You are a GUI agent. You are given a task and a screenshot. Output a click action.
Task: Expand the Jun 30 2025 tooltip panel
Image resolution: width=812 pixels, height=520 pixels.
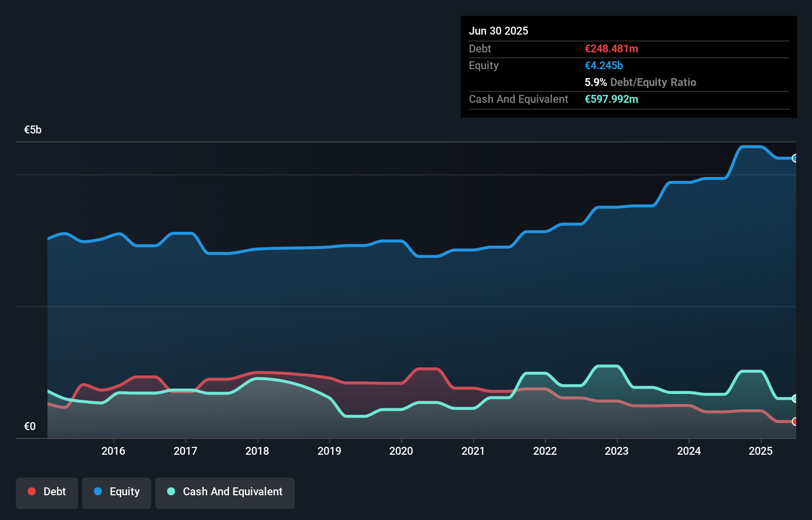(499, 31)
